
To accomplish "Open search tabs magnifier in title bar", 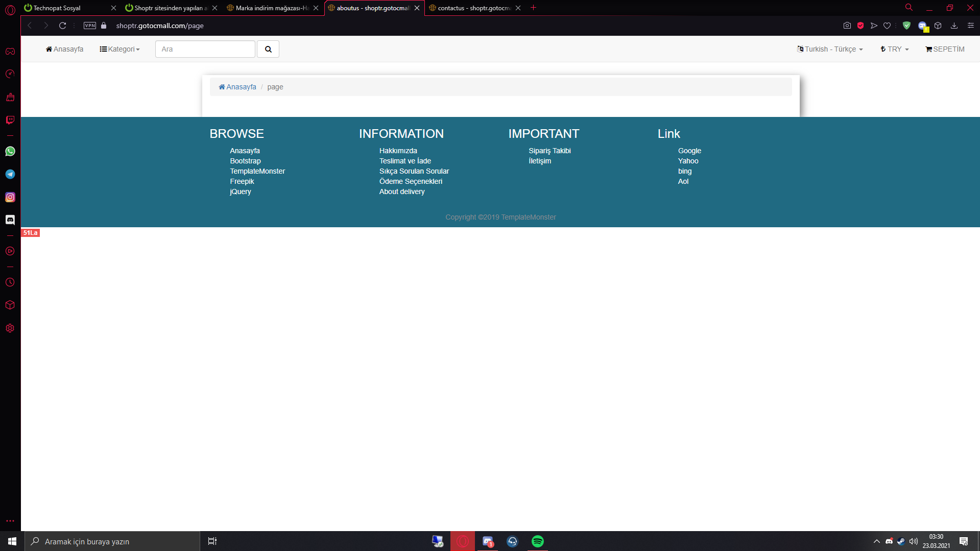I will pyautogui.click(x=909, y=8).
